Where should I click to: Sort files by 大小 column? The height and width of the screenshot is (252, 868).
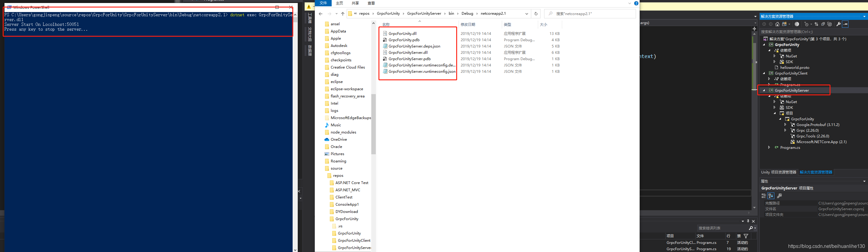544,25
